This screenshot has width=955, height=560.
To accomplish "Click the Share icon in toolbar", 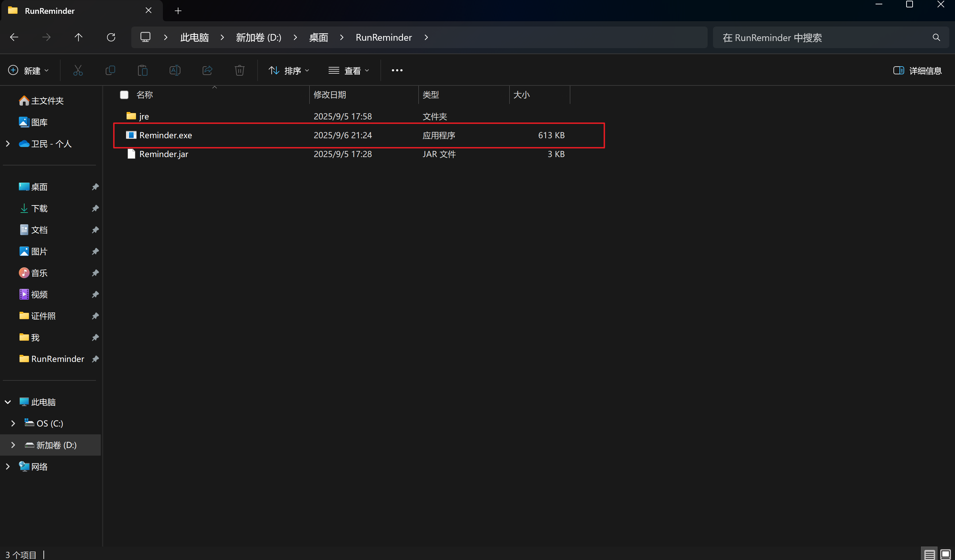I will [x=207, y=70].
